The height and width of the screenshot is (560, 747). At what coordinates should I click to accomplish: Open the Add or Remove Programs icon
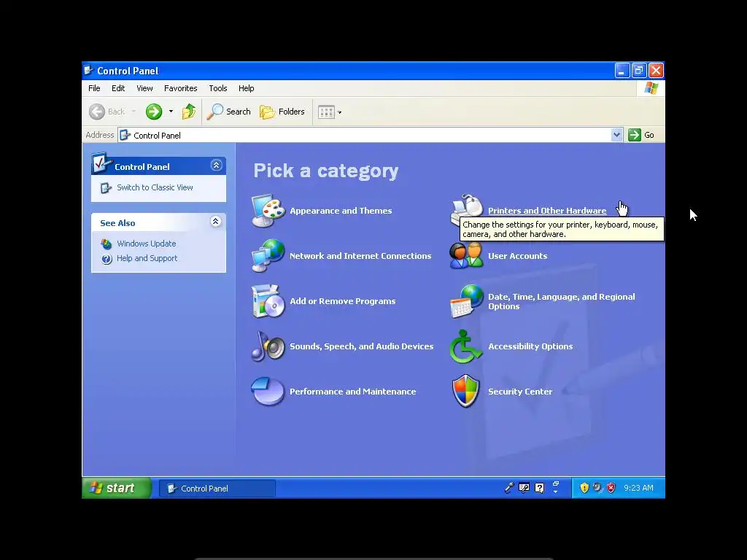268,301
